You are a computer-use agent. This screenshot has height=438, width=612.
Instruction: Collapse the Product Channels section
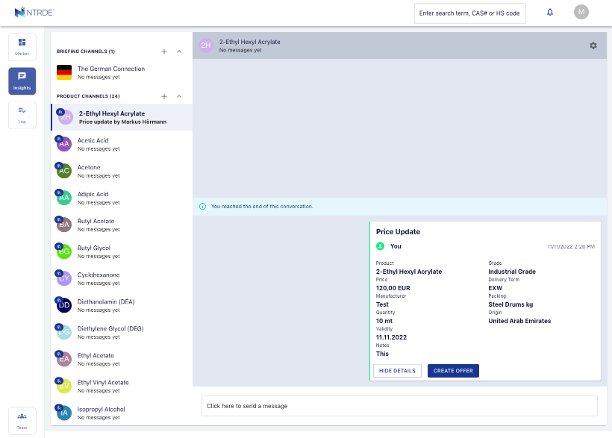coord(179,96)
